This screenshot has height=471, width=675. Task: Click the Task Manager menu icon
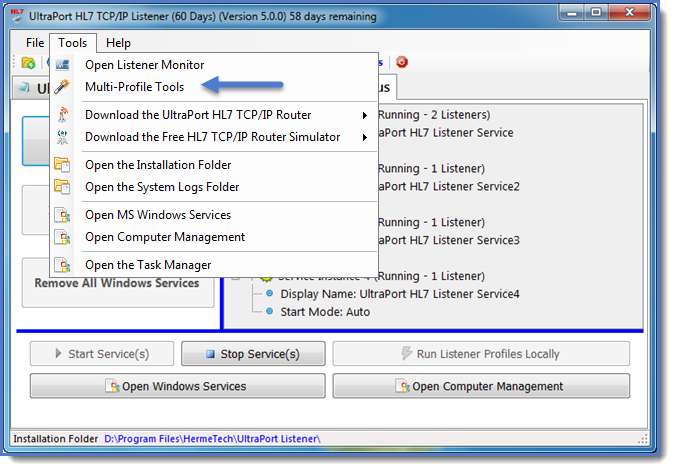(x=63, y=265)
